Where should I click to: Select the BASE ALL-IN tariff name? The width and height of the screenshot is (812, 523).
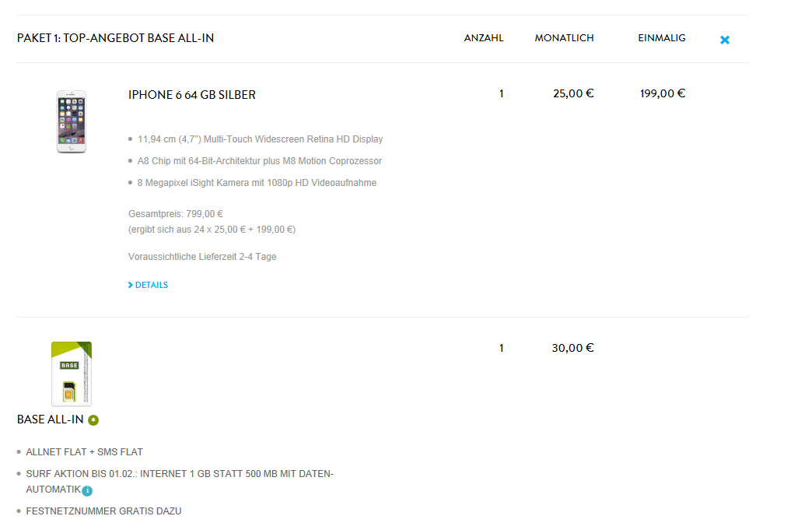pyautogui.click(x=50, y=420)
